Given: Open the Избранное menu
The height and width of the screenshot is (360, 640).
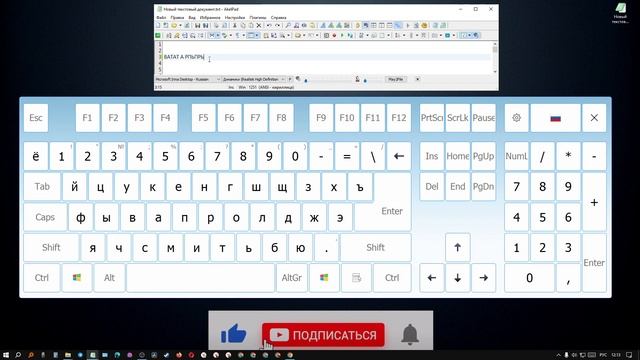Looking at the screenshot, I should [x=210, y=18].
